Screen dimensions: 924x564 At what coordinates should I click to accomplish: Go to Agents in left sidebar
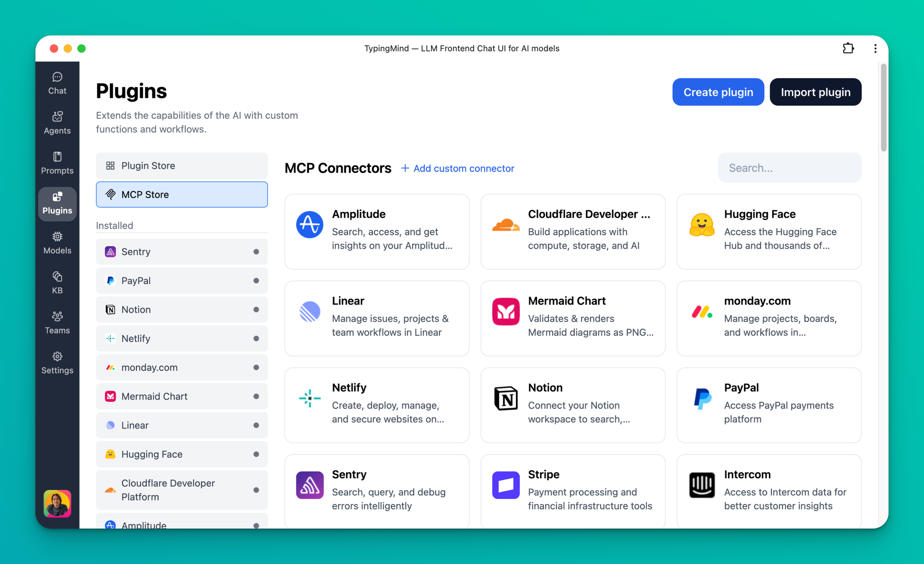pos(57,123)
